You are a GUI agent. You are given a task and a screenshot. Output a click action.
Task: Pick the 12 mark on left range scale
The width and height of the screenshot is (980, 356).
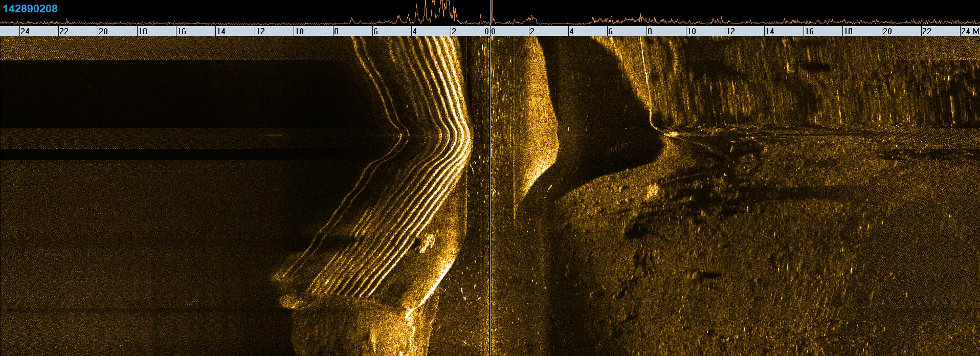click(x=260, y=31)
